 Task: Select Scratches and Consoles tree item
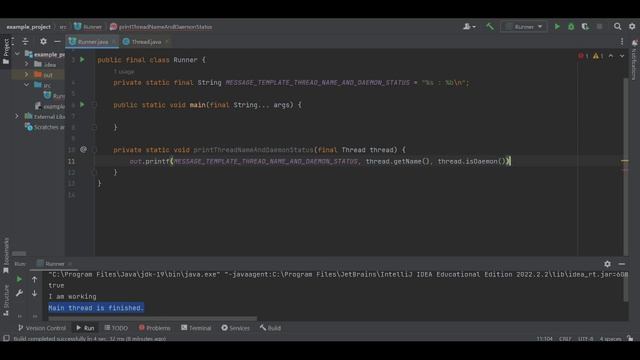pyautogui.click(x=44, y=127)
